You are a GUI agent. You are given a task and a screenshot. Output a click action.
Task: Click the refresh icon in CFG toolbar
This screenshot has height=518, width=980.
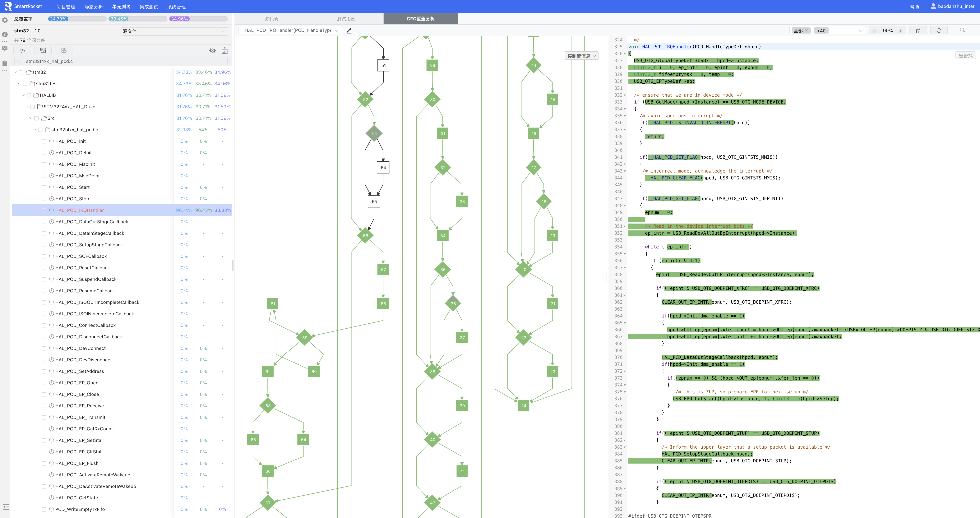tap(939, 30)
